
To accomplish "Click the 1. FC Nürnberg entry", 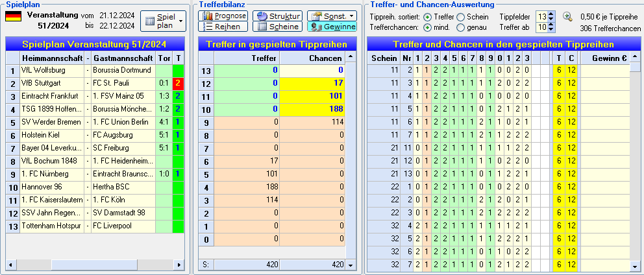I will [x=52, y=174].
